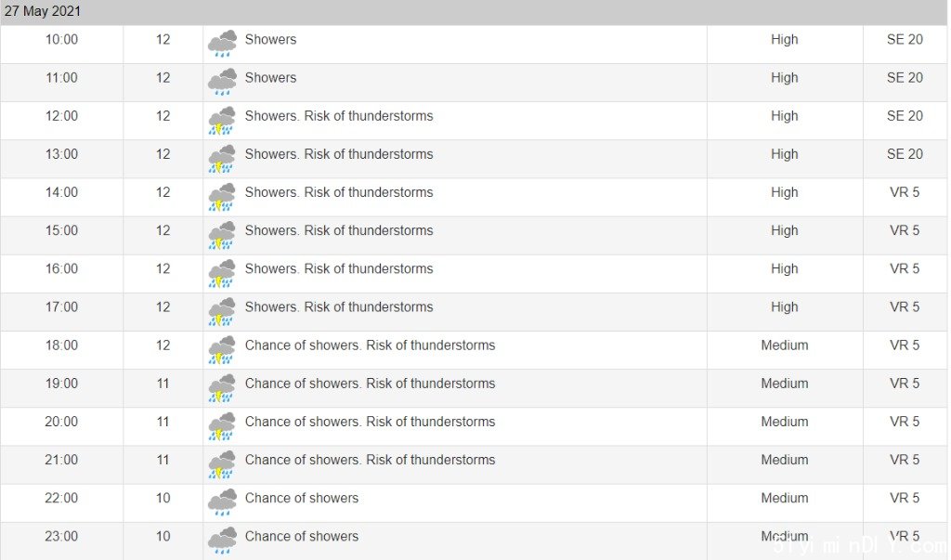
Task: Click the showers cloud icon at 11:00
Action: pyautogui.click(x=222, y=82)
